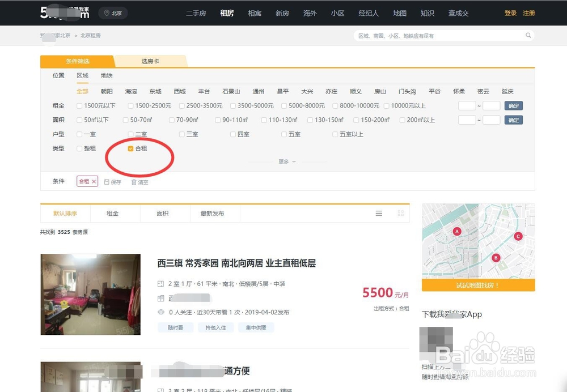Click the 集中供暖 tag

pos(256,327)
